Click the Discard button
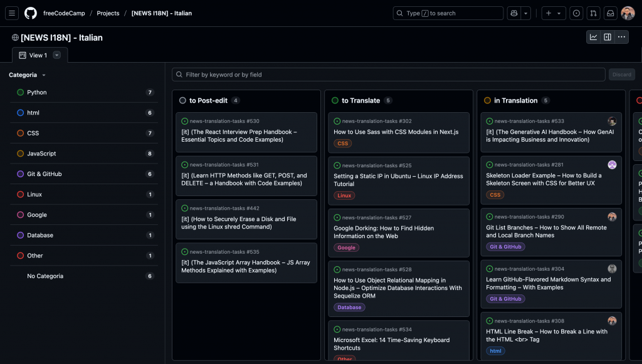The image size is (642, 364). (621, 75)
